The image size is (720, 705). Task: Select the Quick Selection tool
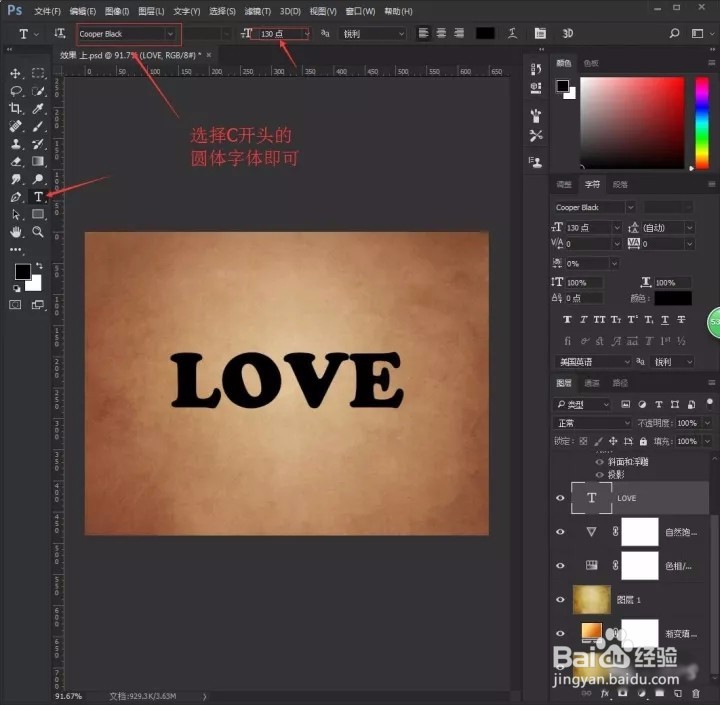tap(38, 91)
